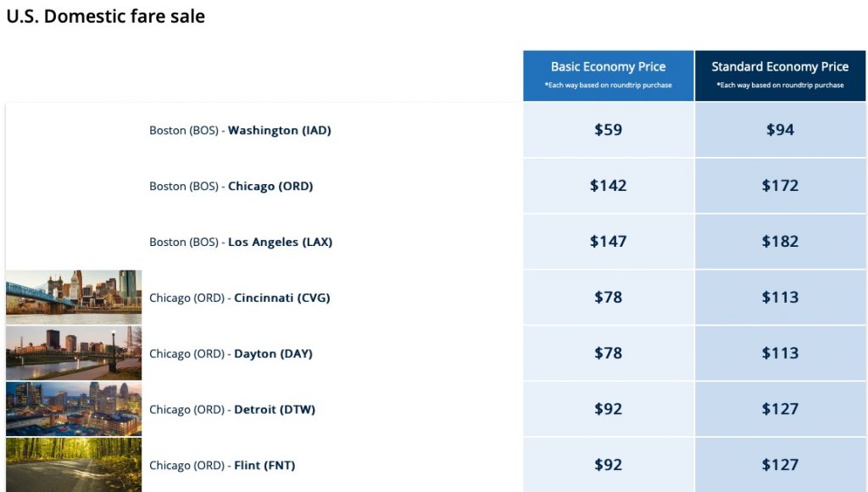
Task: Open Boston to Los Angeles (LAX) route
Action: 241,243
